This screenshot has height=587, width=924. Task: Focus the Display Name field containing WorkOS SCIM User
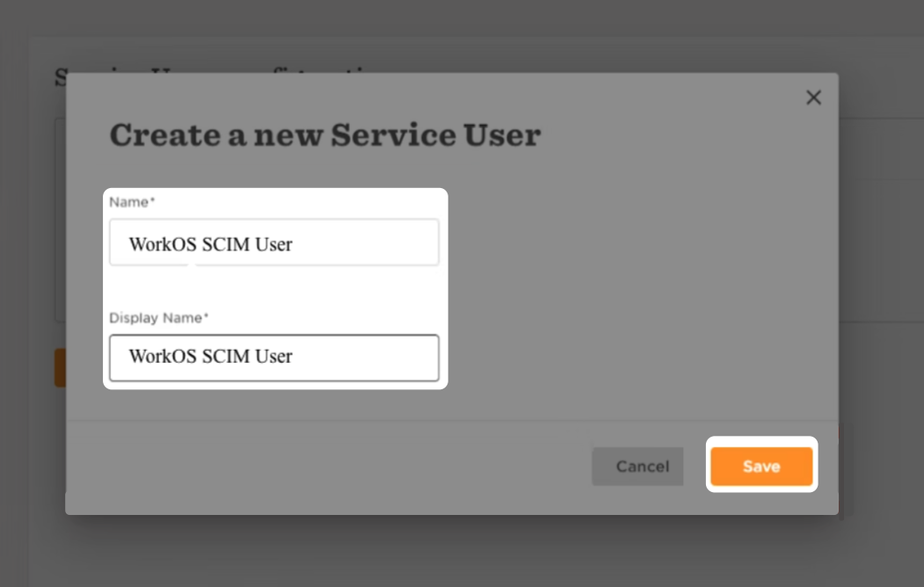tap(273, 357)
